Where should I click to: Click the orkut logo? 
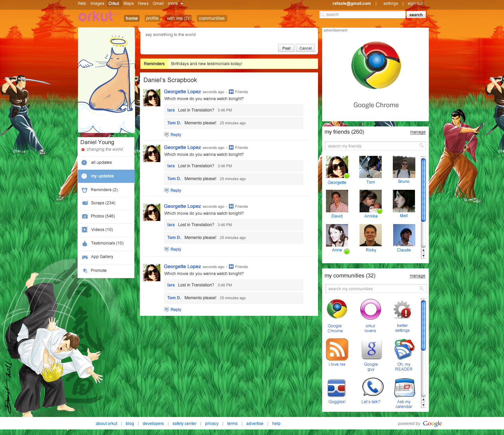(96, 16)
